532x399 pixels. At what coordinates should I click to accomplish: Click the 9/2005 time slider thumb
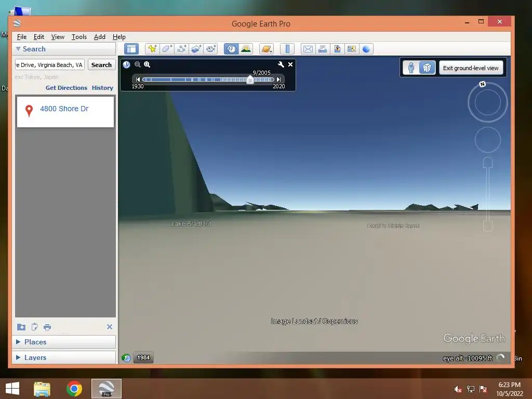point(250,79)
